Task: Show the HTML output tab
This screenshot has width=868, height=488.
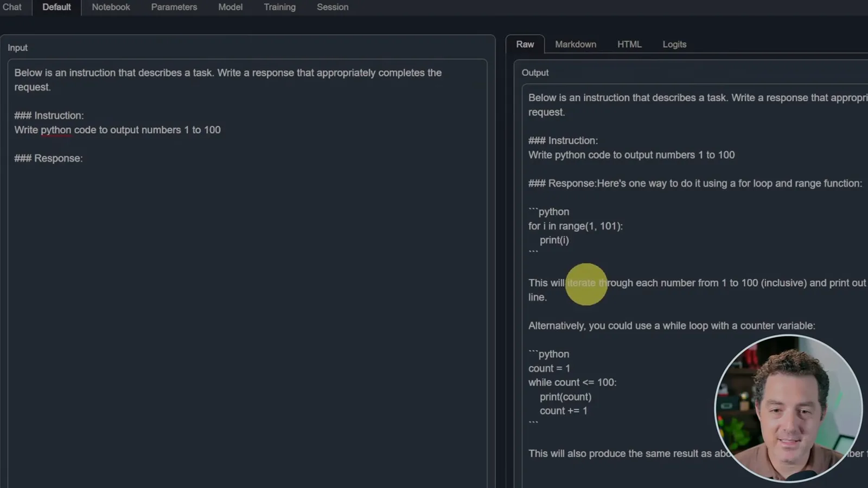Action: point(629,44)
